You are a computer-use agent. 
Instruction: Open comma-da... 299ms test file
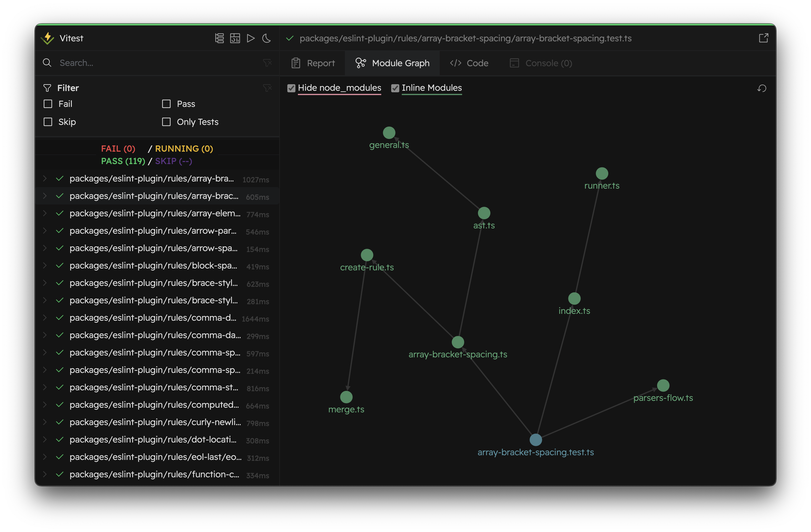[157, 335]
